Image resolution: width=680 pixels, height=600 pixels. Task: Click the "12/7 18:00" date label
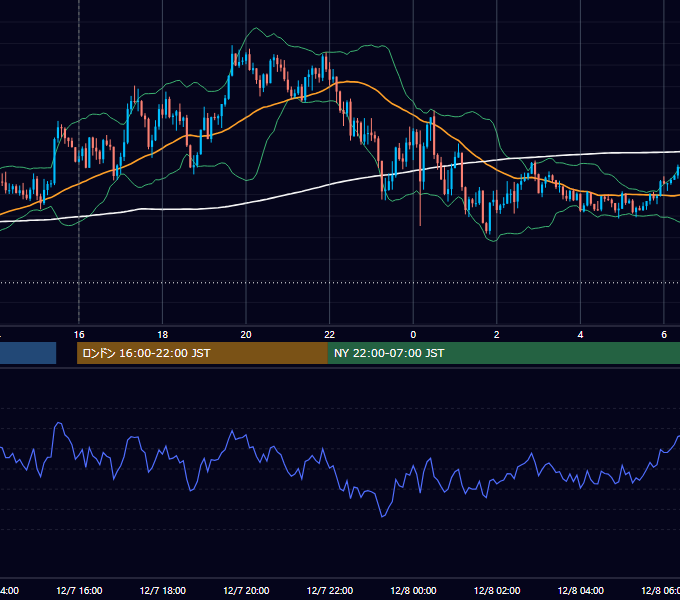click(x=163, y=591)
